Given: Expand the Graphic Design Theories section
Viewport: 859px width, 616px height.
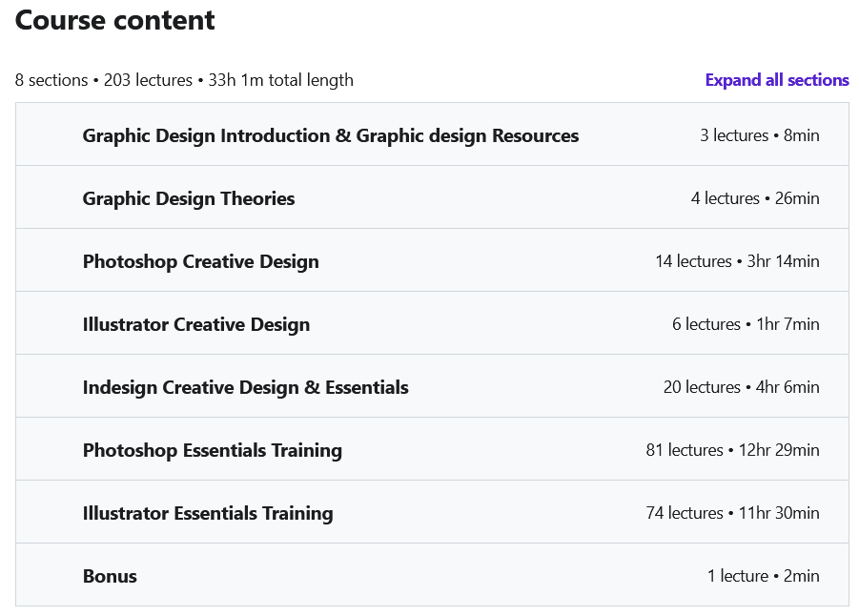Looking at the screenshot, I should 432,197.
